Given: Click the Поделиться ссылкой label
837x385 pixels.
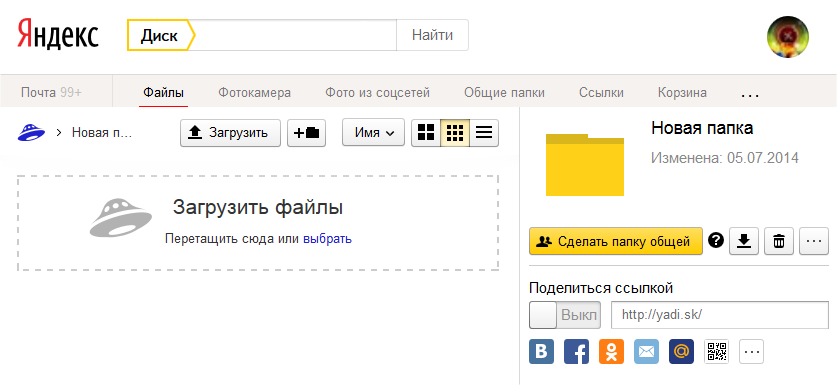Looking at the screenshot, I should pyautogui.click(x=601, y=288).
